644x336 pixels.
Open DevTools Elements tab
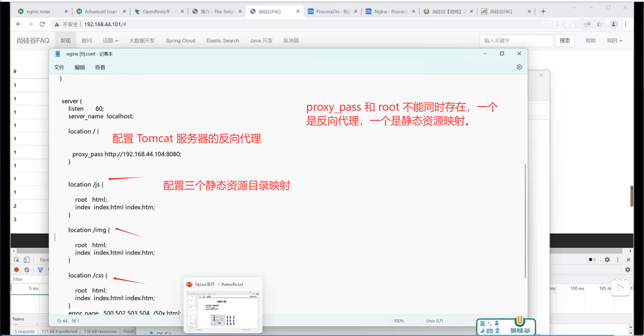[x=44, y=260]
